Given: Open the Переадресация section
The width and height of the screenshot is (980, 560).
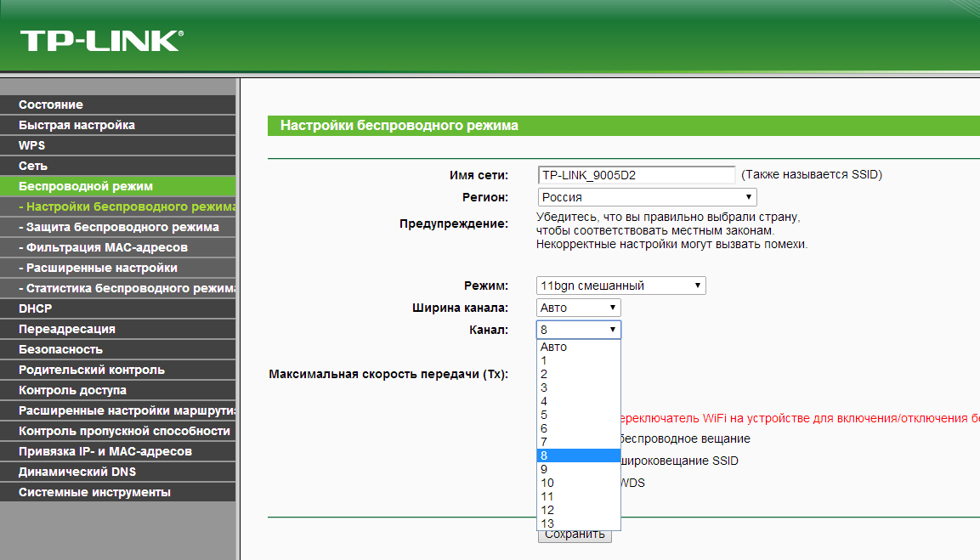Looking at the screenshot, I should pyautogui.click(x=117, y=329).
